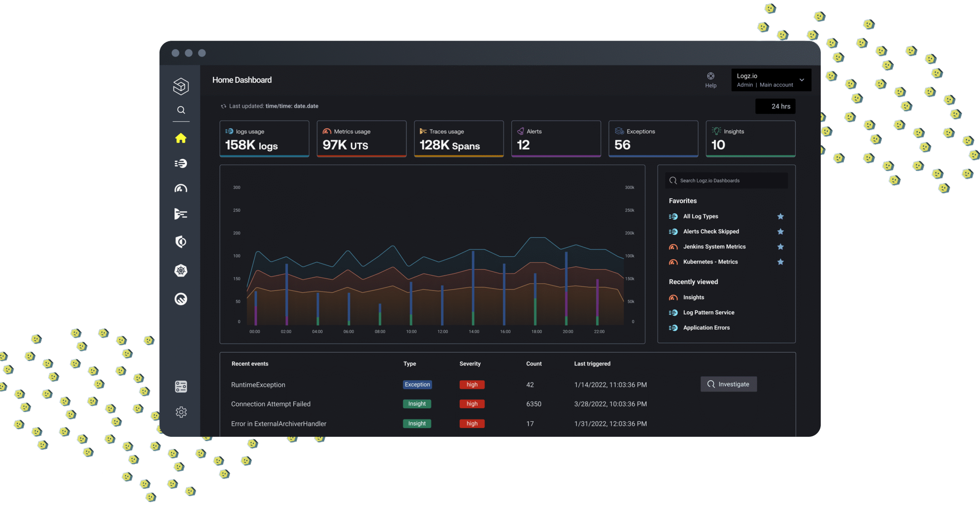Click the Exception type badge
This screenshot has height=513, width=980.
point(417,384)
